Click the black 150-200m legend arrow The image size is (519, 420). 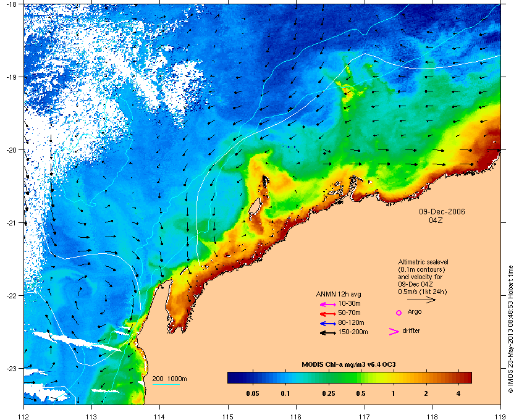click(x=328, y=333)
